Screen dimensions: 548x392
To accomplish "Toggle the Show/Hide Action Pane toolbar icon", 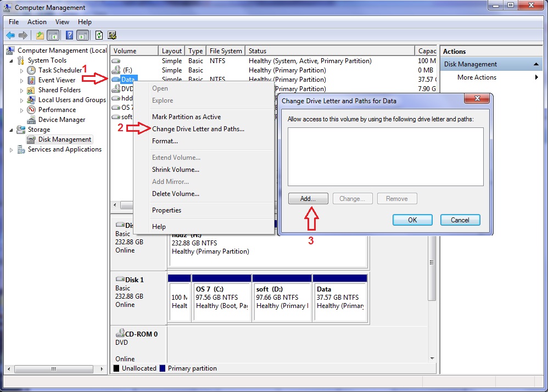I will point(83,35).
